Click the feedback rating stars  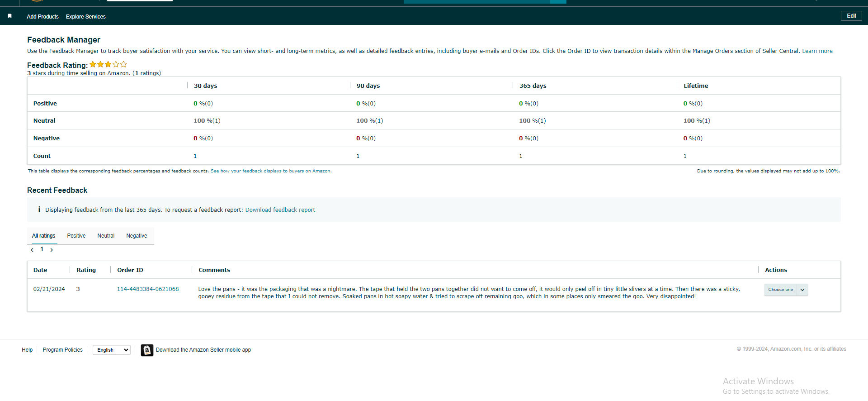click(108, 65)
